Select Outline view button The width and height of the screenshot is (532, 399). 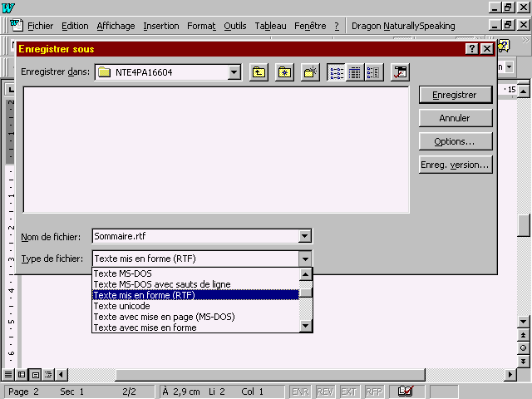48,375
